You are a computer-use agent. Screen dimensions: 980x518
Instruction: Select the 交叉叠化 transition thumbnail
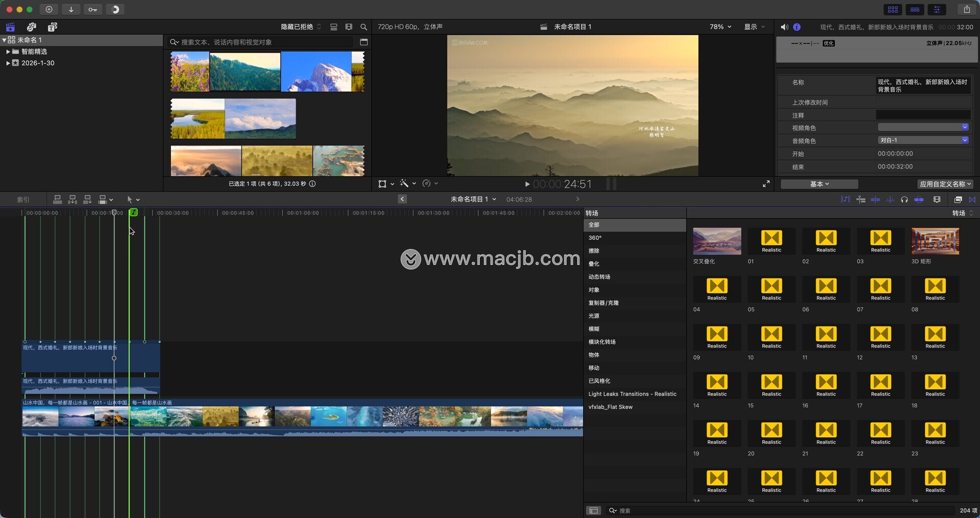717,241
